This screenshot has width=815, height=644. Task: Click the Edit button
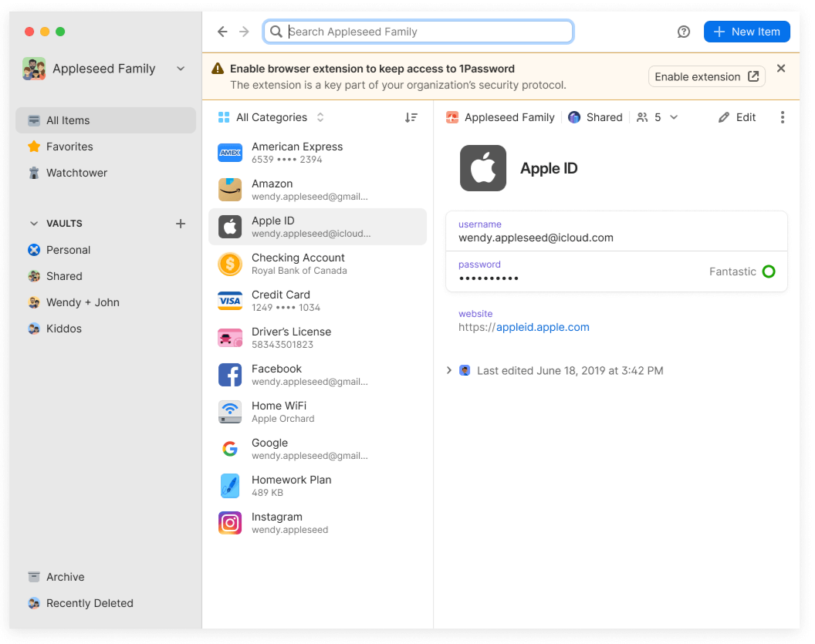pyautogui.click(x=737, y=117)
